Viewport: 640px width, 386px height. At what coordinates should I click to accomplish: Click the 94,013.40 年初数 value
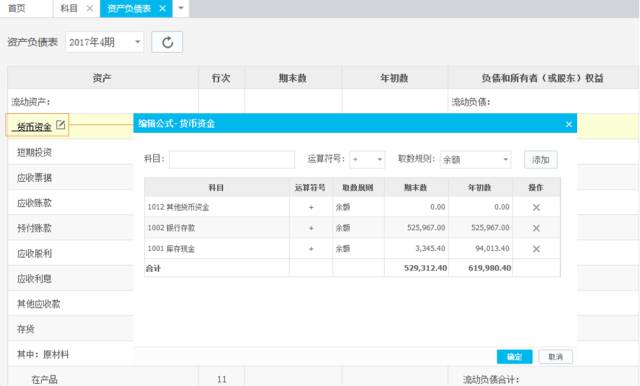tap(492, 248)
